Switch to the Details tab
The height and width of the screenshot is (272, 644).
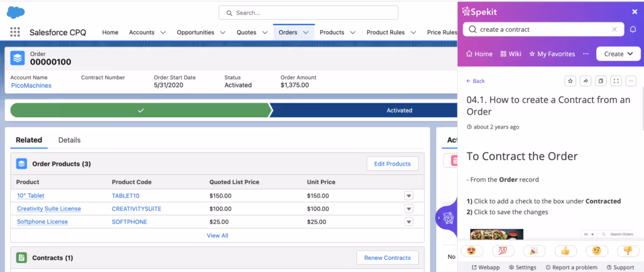[69, 140]
